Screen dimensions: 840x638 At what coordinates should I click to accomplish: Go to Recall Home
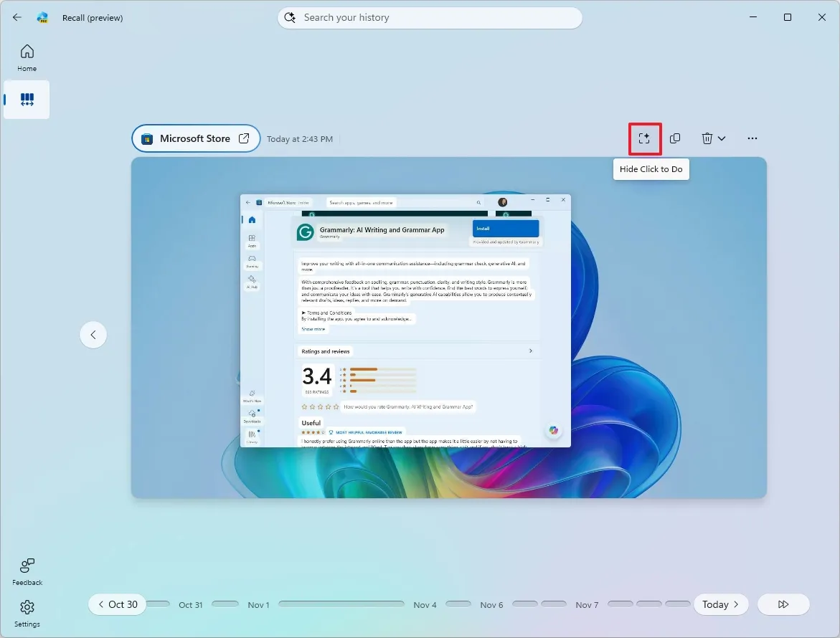pos(27,57)
